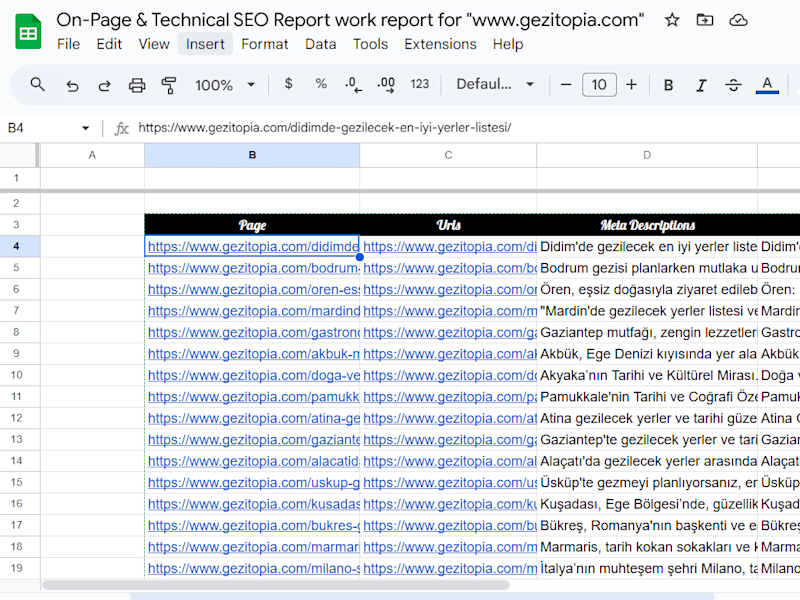Image resolution: width=800 pixels, height=600 pixels.
Task: Click the Marmaris, tarih kokan cell
Action: tap(647, 546)
